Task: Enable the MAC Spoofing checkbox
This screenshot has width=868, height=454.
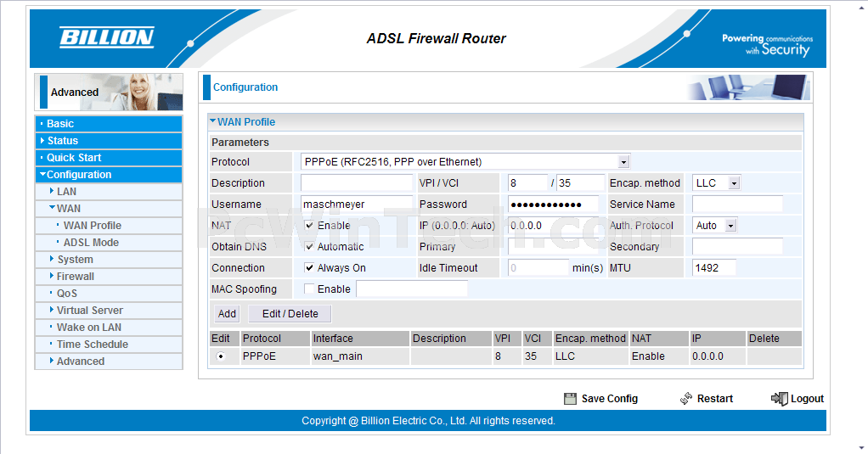Action: (x=310, y=289)
